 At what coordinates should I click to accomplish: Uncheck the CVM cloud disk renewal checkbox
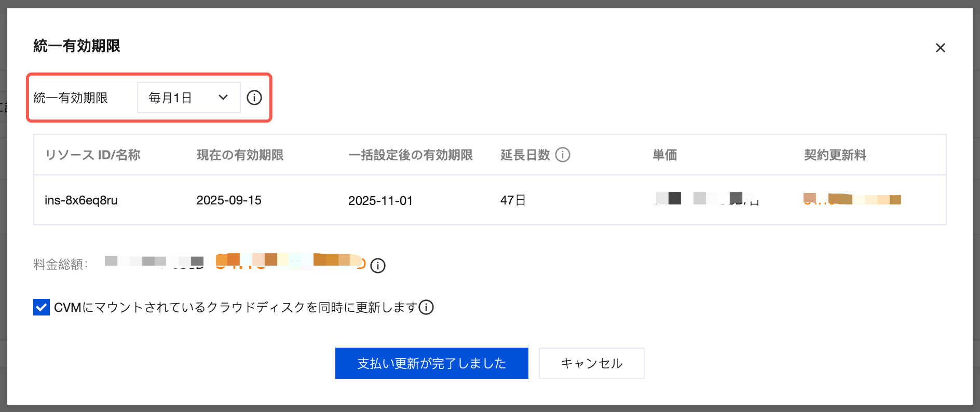point(42,307)
